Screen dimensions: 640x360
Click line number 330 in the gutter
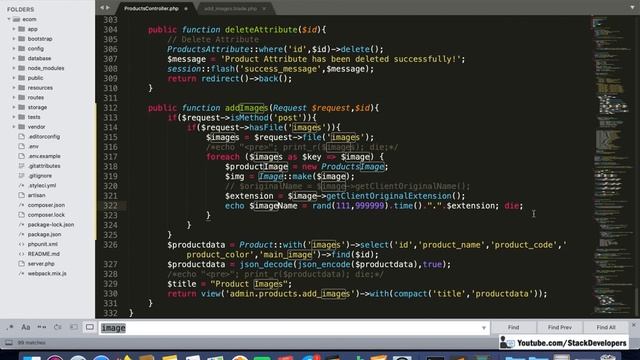click(x=110, y=294)
